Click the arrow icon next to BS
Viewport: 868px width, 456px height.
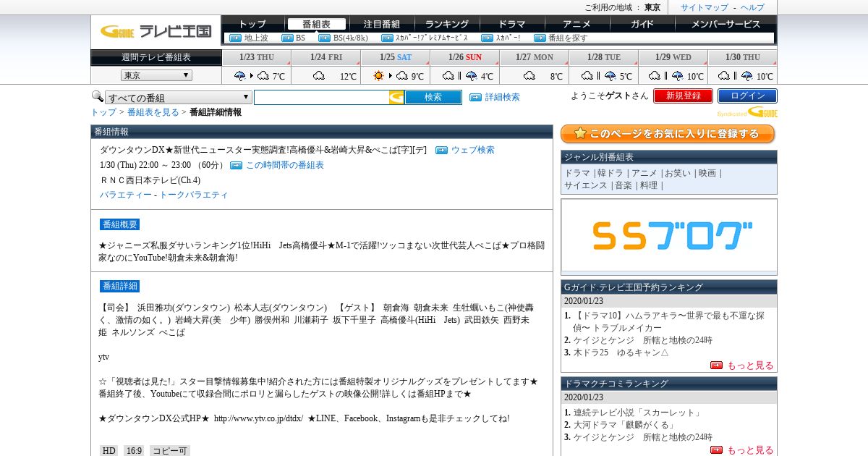(287, 38)
